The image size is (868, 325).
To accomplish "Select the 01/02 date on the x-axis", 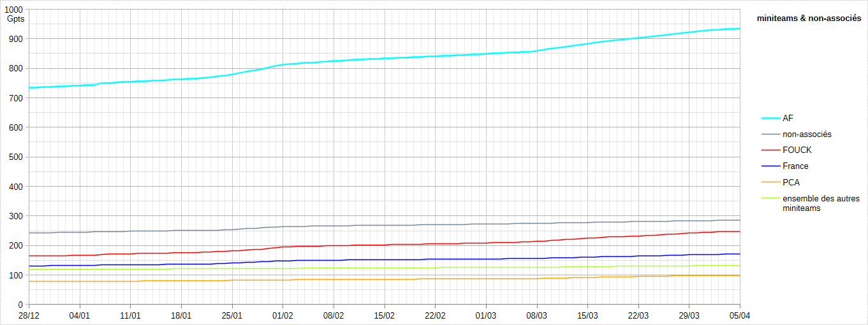I will pyautogui.click(x=283, y=315).
